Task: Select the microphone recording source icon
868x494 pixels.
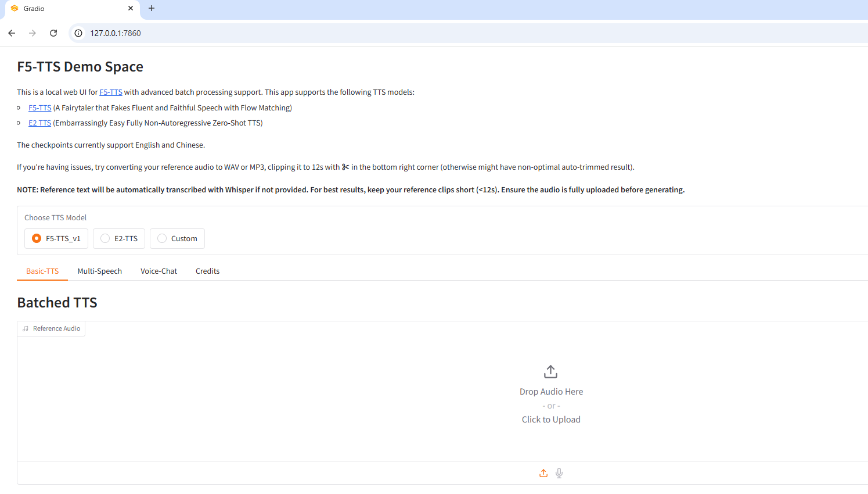Action: click(x=559, y=473)
